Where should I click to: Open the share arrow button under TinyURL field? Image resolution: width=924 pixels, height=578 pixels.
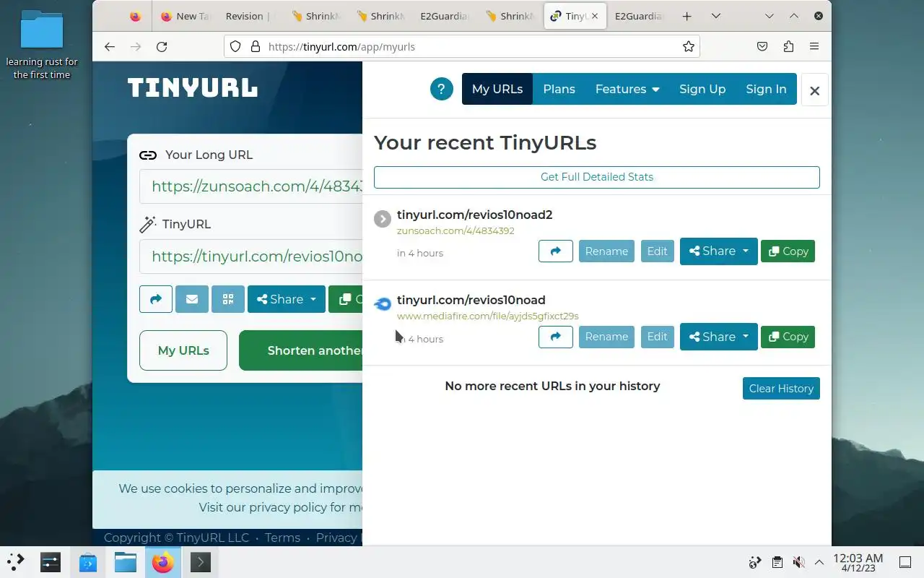click(156, 299)
